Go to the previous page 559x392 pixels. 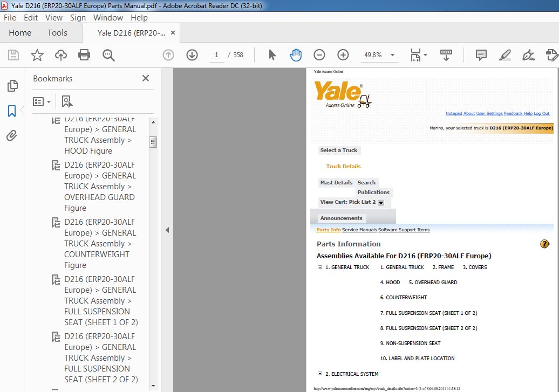tap(168, 55)
